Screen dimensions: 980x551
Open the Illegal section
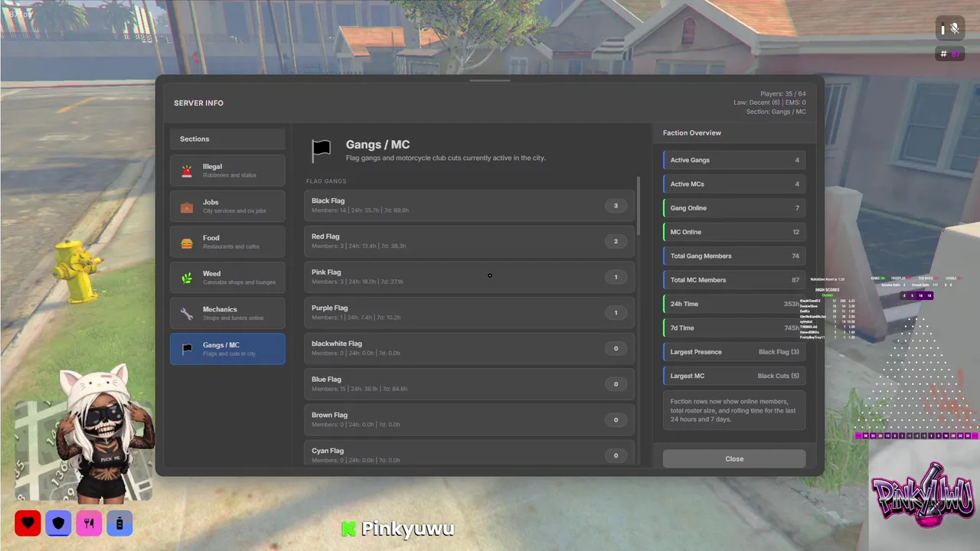227,171
